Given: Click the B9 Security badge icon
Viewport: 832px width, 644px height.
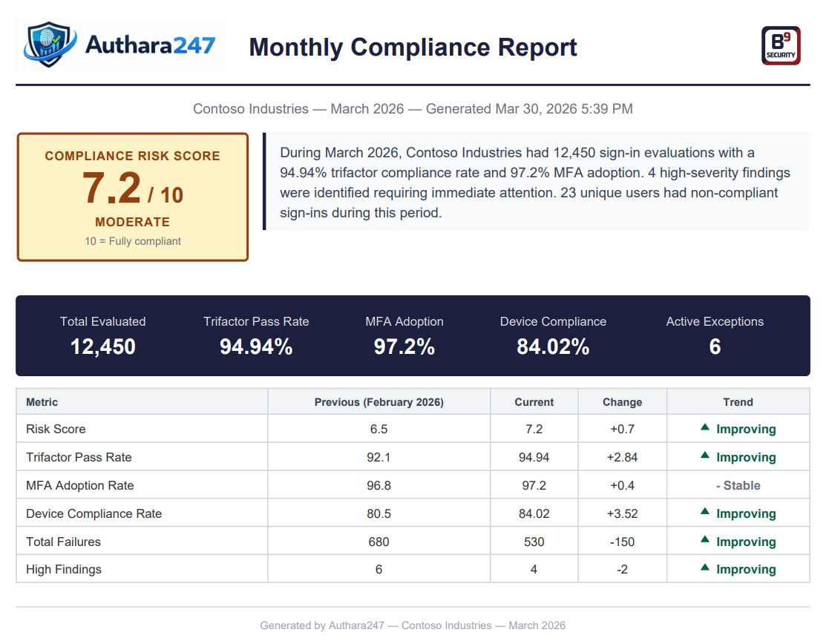Looking at the screenshot, I should point(781,45).
